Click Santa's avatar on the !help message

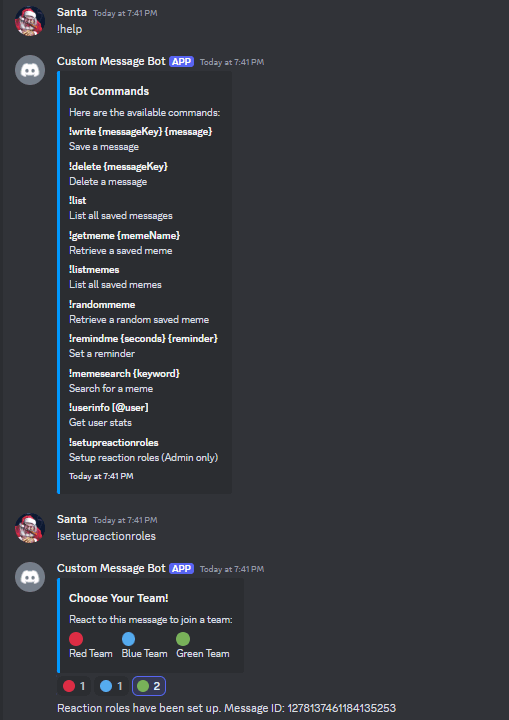(30, 21)
